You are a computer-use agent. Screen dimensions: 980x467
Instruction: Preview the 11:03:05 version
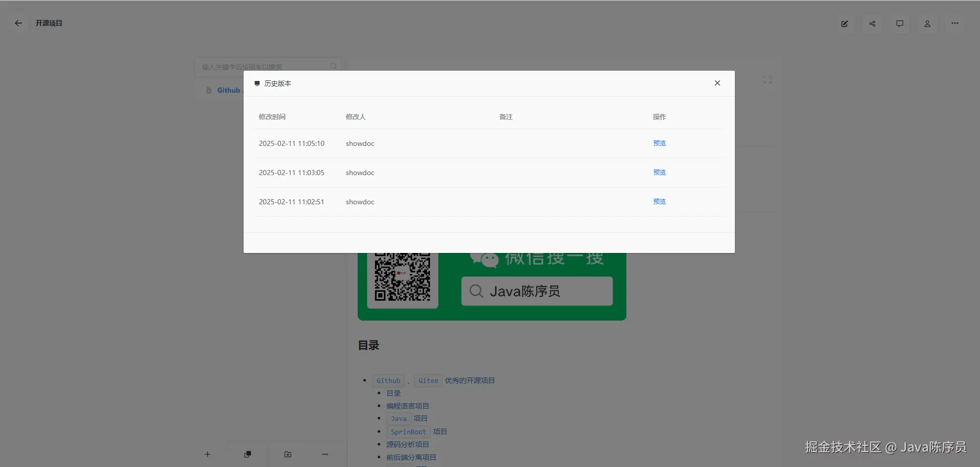(x=659, y=173)
